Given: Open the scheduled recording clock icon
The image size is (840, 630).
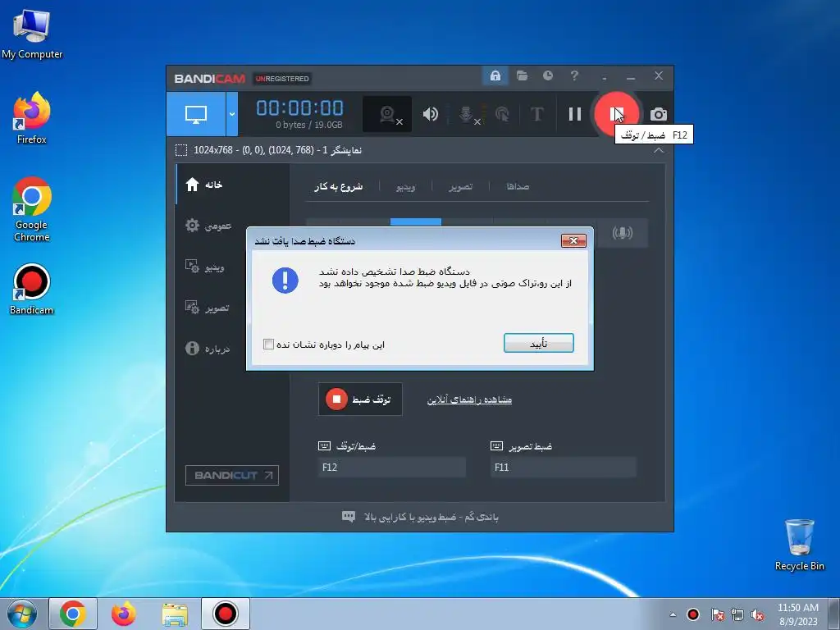Looking at the screenshot, I should click(547, 75).
